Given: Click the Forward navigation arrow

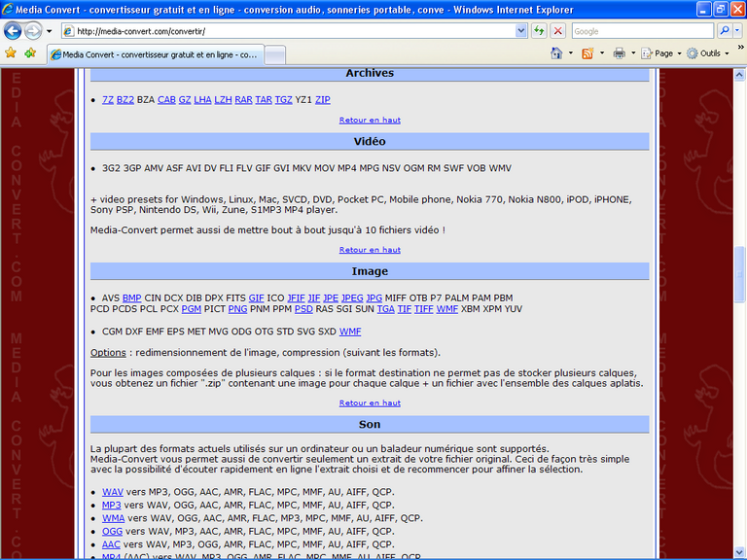Looking at the screenshot, I should point(33,31).
